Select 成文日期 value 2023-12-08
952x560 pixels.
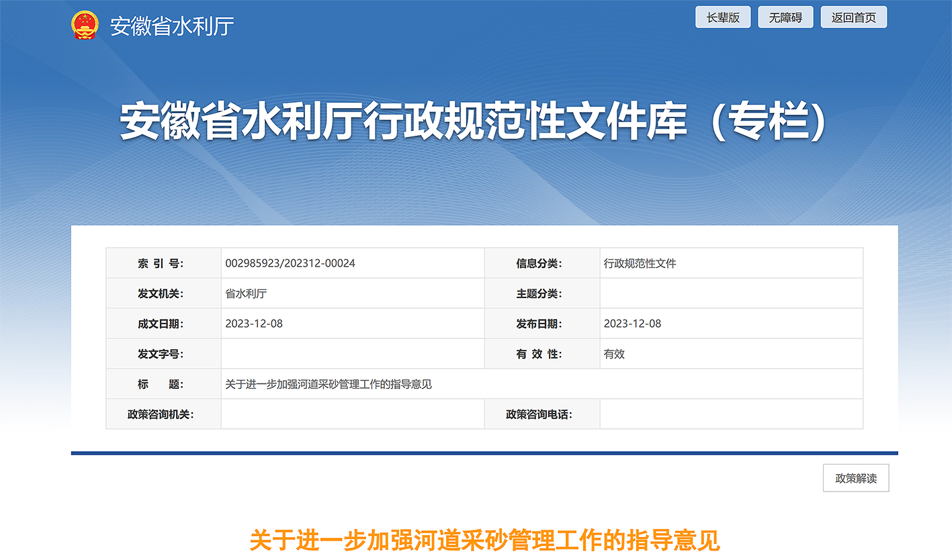(254, 324)
